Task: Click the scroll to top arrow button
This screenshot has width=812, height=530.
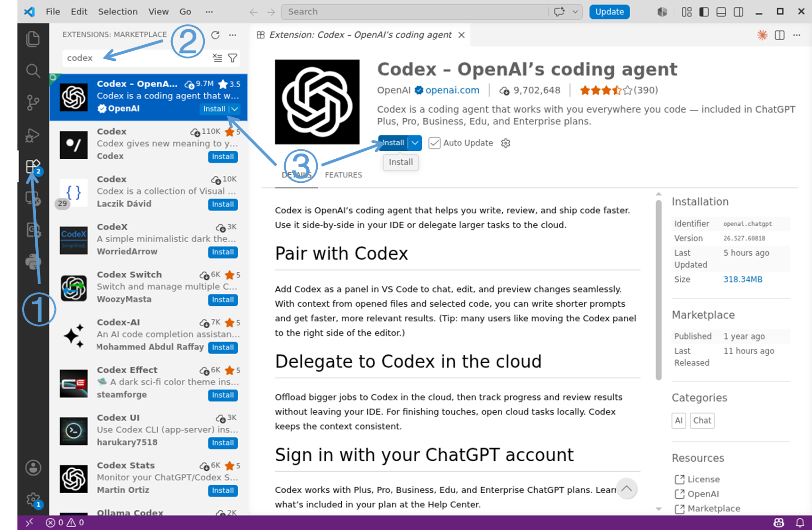Action: (627, 489)
